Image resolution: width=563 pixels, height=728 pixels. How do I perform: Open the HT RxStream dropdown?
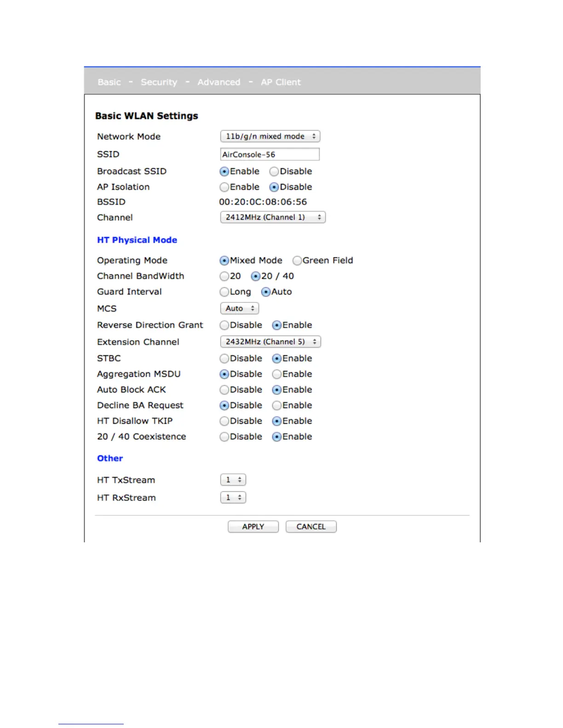click(233, 497)
